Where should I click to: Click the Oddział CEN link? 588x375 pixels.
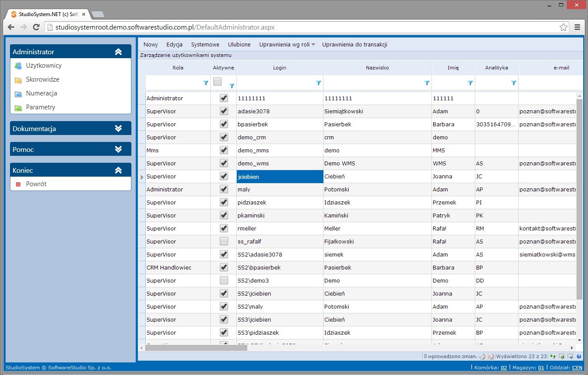tap(577, 368)
